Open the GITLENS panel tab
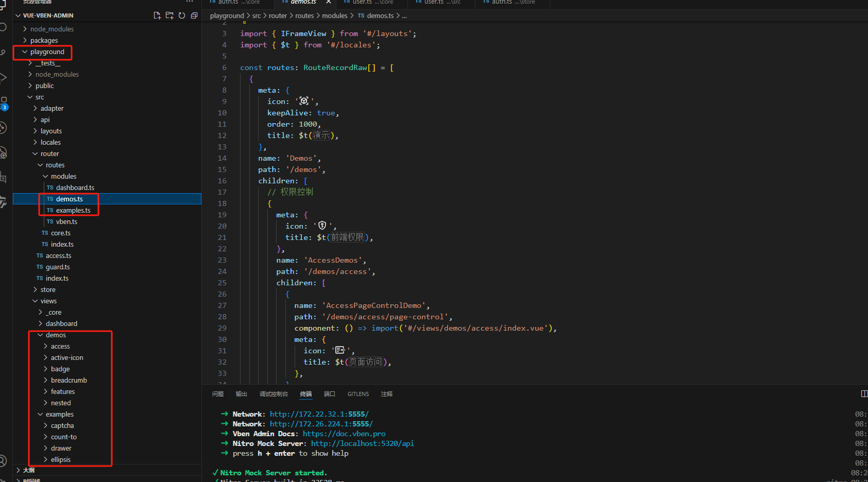The height and width of the screenshot is (482, 868). 358,394
